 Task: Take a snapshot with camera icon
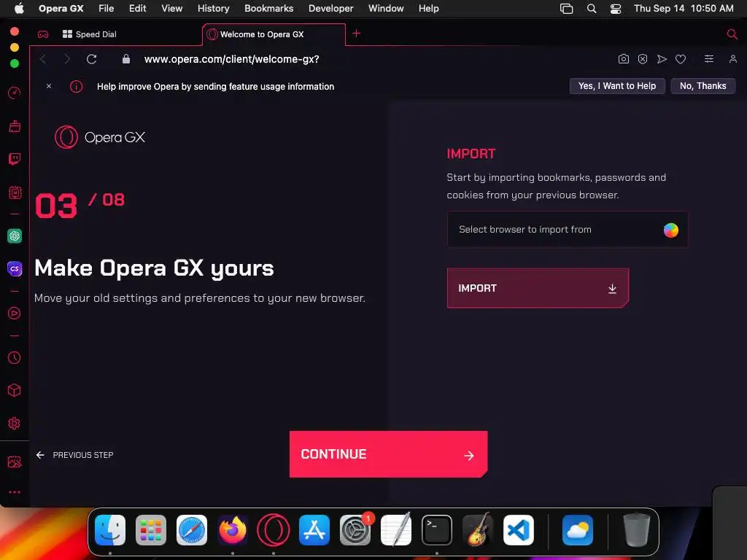pyautogui.click(x=623, y=59)
